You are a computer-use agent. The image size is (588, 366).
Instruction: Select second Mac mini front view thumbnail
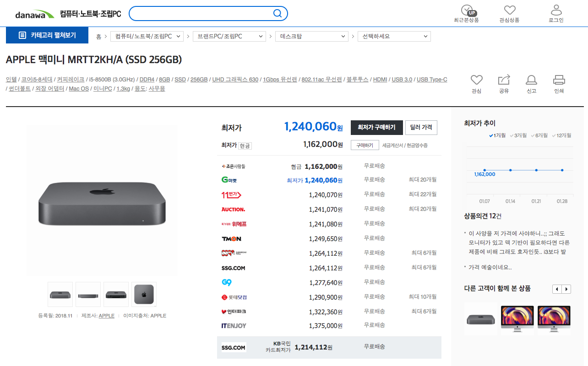point(88,295)
